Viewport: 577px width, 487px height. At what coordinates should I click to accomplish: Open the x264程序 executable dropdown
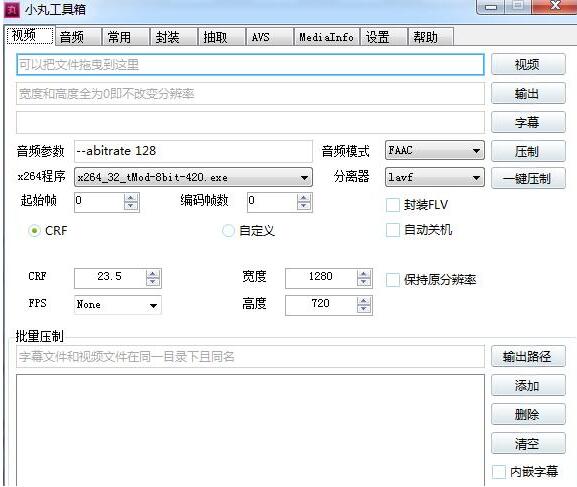(x=193, y=177)
